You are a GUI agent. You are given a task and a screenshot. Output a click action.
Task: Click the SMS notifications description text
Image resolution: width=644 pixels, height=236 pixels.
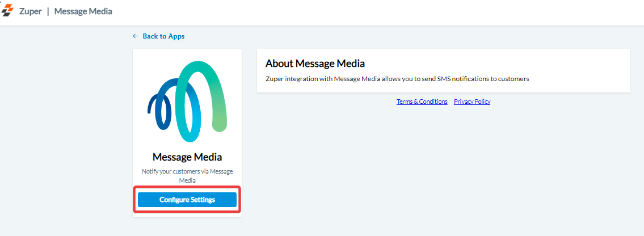pyautogui.click(x=397, y=79)
